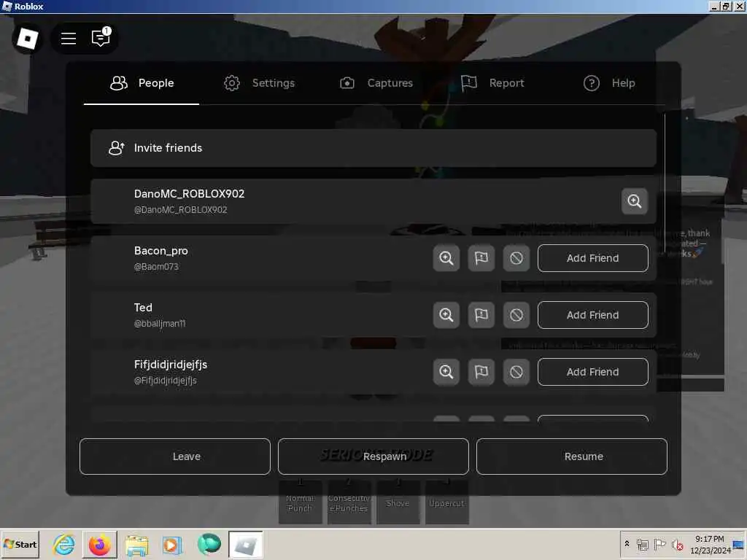The width and height of the screenshot is (747, 560).
Task: Select the @Baom073 username text
Action: coord(156,267)
